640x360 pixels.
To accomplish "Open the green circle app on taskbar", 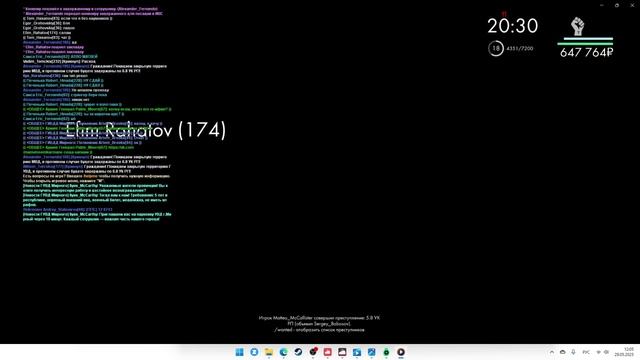I will click(x=386, y=352).
